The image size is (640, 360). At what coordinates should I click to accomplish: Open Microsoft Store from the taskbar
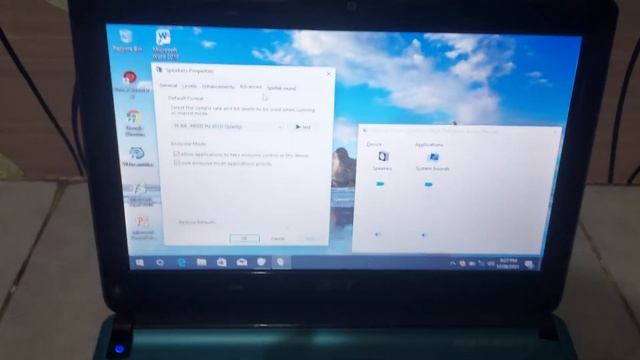[221, 262]
